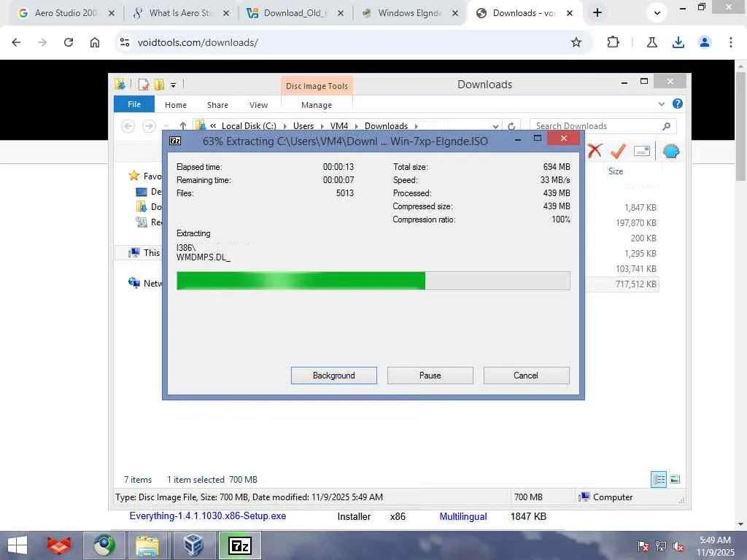Click the Everything-1.4.1.1030.x86-Setup.exe link

click(208, 516)
